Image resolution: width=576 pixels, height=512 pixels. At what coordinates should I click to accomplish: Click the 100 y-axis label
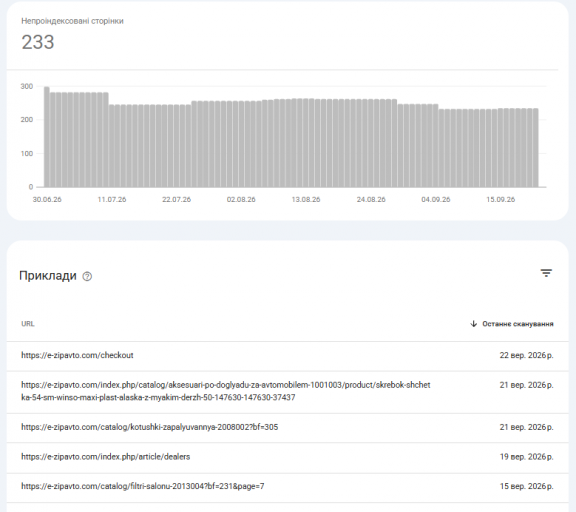point(26,154)
